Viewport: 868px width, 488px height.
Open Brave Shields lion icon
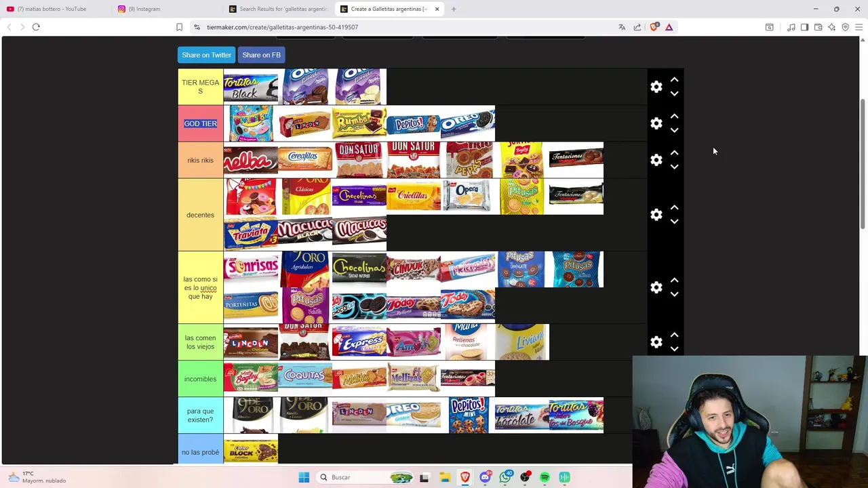(654, 27)
